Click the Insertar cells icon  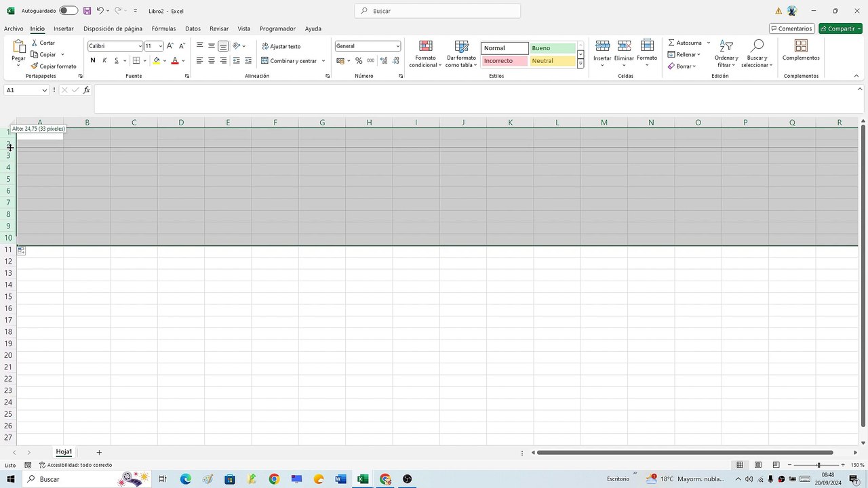602,45
